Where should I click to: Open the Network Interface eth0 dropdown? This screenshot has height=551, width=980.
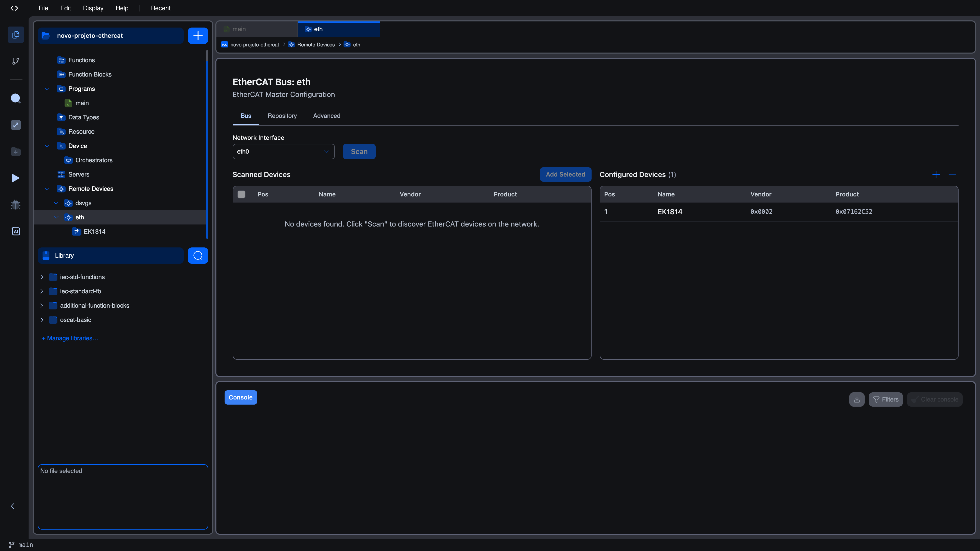[x=284, y=151]
